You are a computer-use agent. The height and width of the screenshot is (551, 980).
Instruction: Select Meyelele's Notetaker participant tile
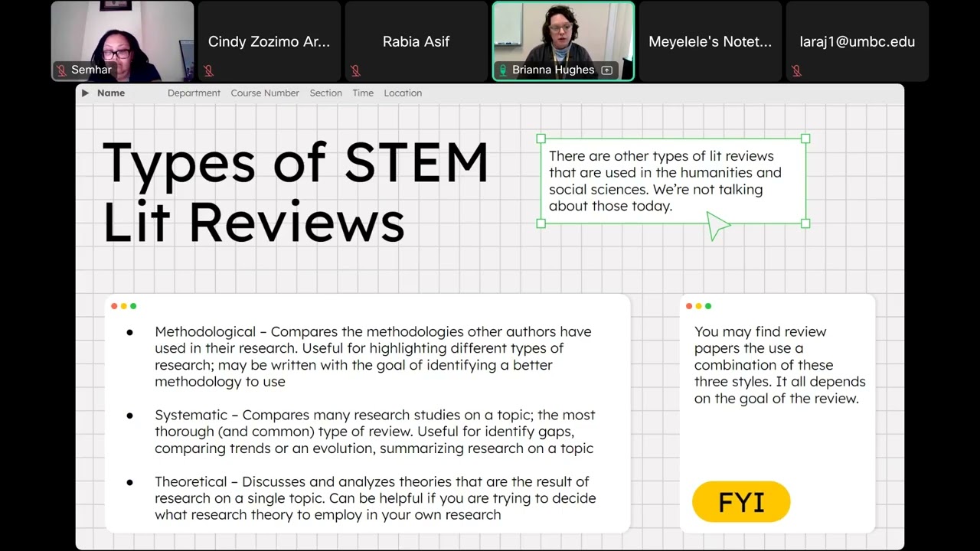click(710, 41)
